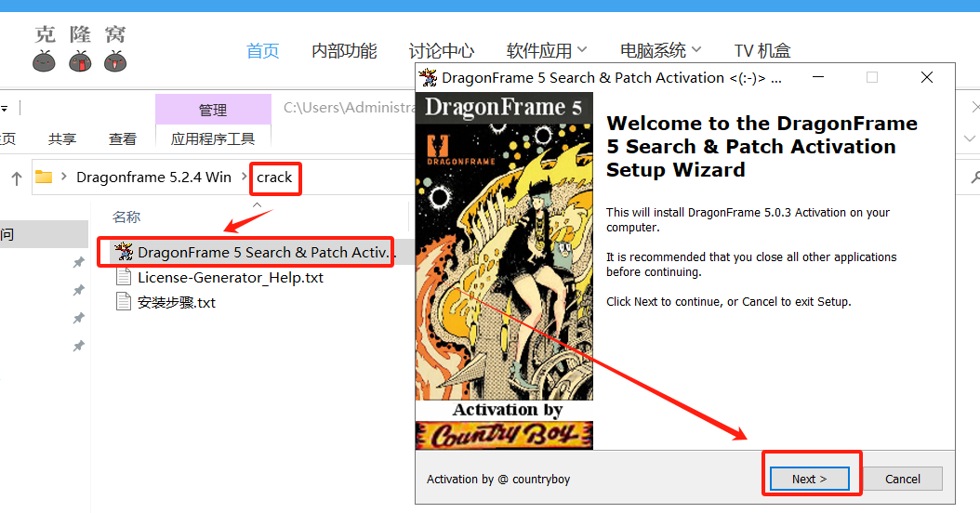Collapse the Explorer ribbon with the chevron
Viewport: 980px width, 513px height.
[x=970, y=138]
